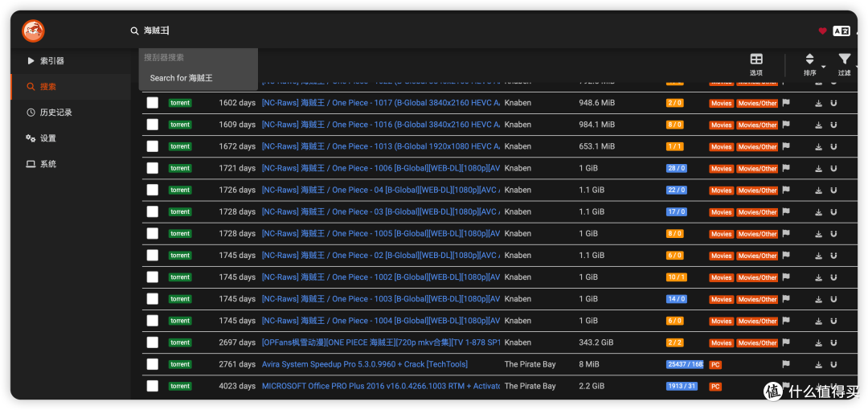Click the flag icon for One Piece - 1002

pyautogui.click(x=785, y=277)
